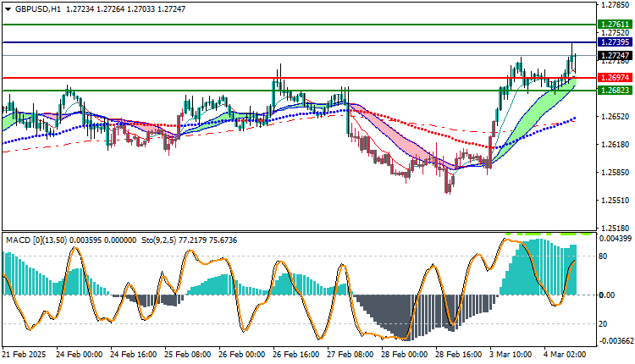Select the green 1.27611 price label

(615, 25)
